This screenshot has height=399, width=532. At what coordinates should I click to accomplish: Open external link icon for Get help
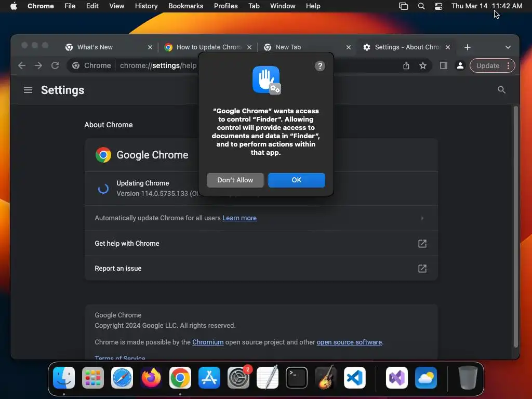click(x=422, y=244)
